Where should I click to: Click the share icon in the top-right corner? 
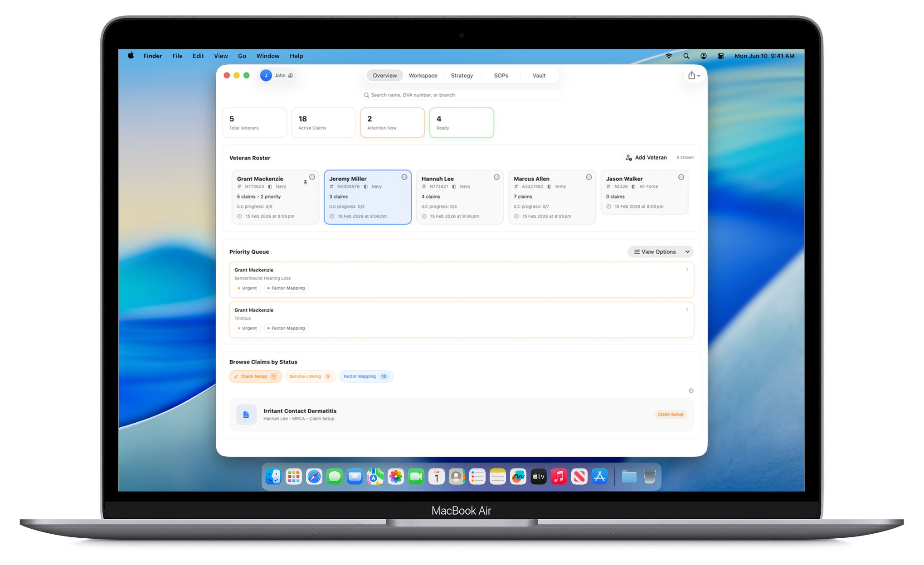coord(693,75)
